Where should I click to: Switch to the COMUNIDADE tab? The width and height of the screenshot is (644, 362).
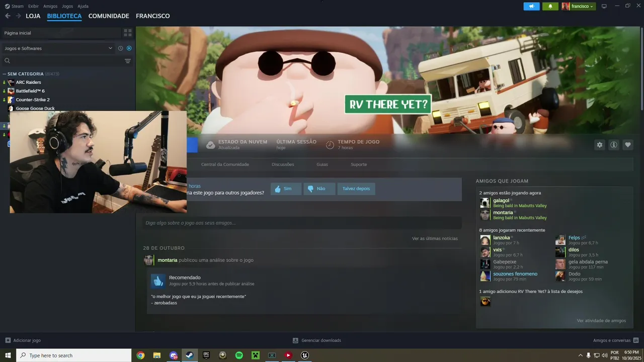(x=109, y=16)
